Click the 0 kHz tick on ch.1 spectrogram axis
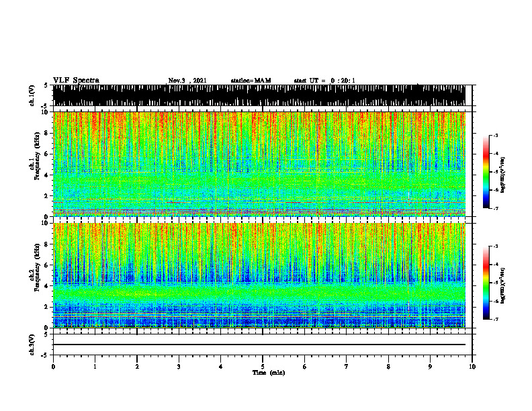The width and height of the screenshot is (532, 411). coord(47,216)
